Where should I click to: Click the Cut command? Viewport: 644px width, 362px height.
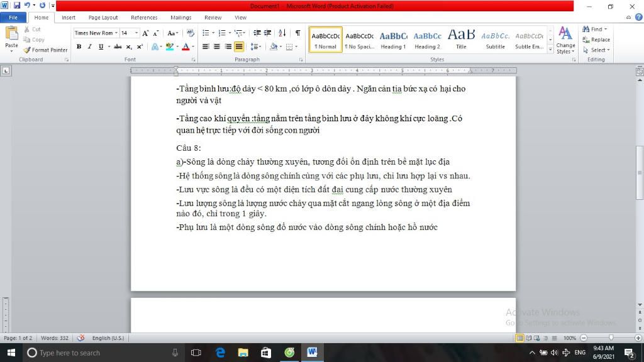(32, 29)
